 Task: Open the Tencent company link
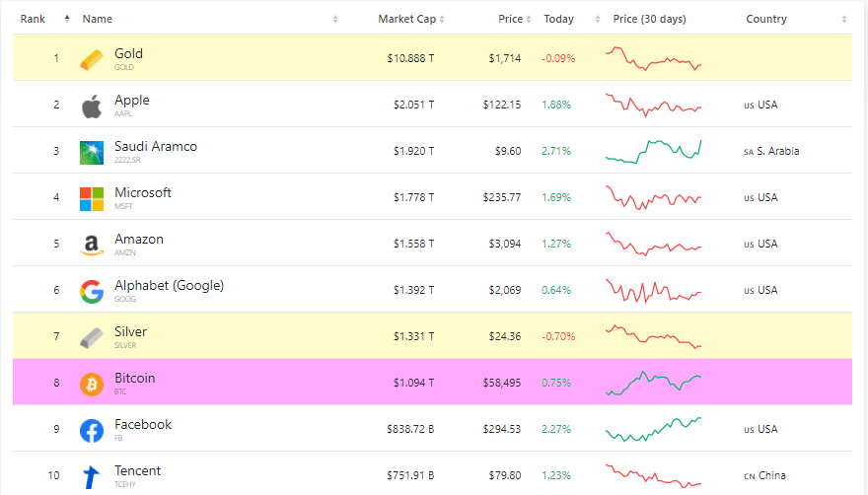point(137,471)
